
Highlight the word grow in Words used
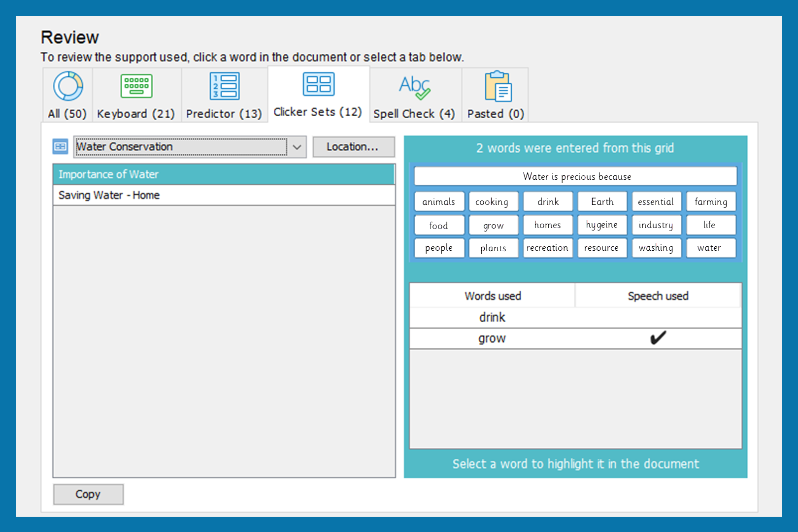point(492,339)
